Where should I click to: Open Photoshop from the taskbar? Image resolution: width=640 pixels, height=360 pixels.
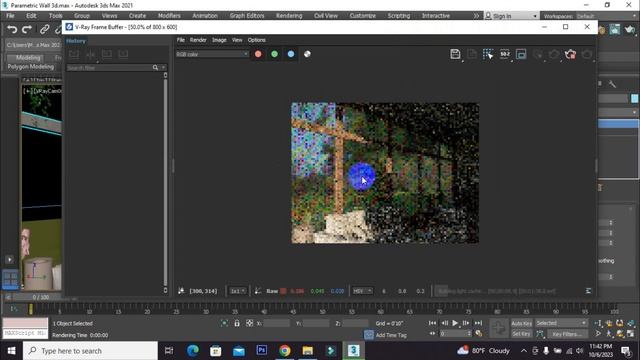pyautogui.click(x=262, y=350)
